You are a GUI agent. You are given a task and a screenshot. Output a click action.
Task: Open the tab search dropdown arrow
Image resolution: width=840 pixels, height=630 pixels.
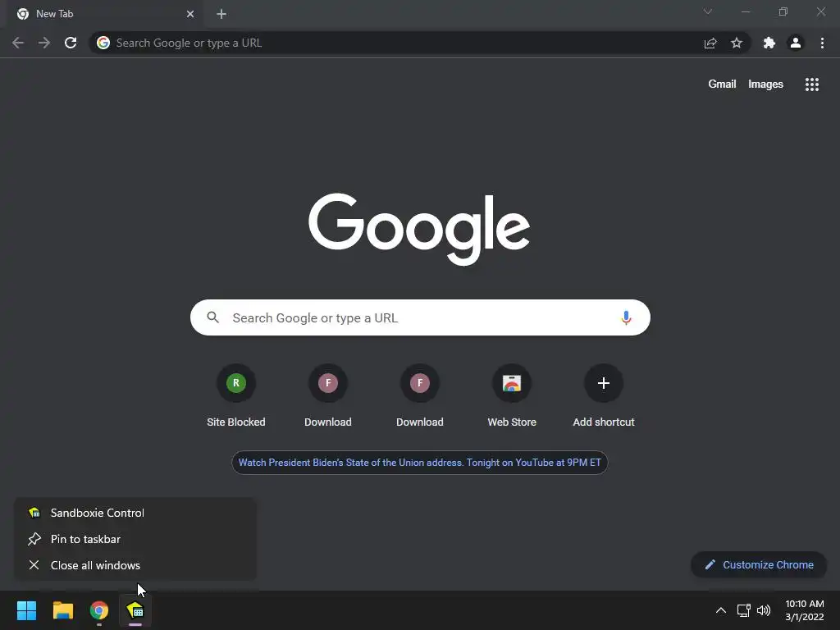tap(708, 11)
